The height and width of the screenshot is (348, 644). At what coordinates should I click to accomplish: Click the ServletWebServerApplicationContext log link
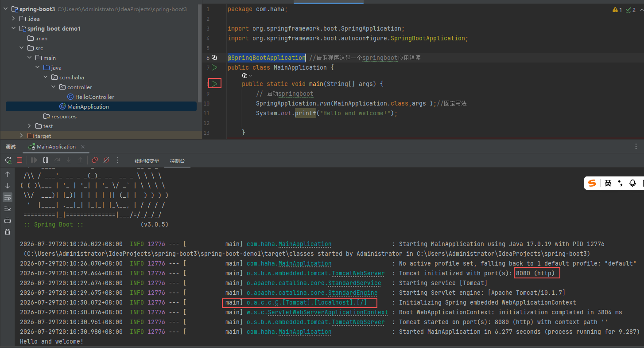(x=328, y=312)
